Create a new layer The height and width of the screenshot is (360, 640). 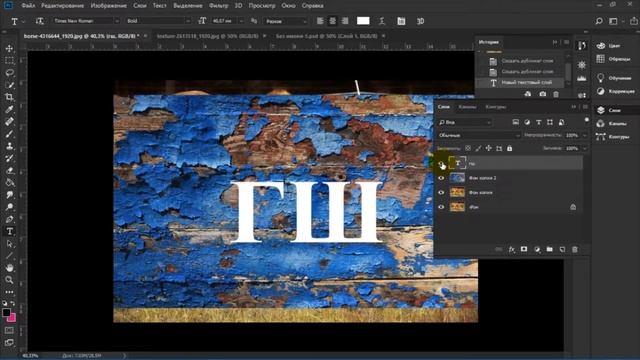pyautogui.click(x=562, y=249)
